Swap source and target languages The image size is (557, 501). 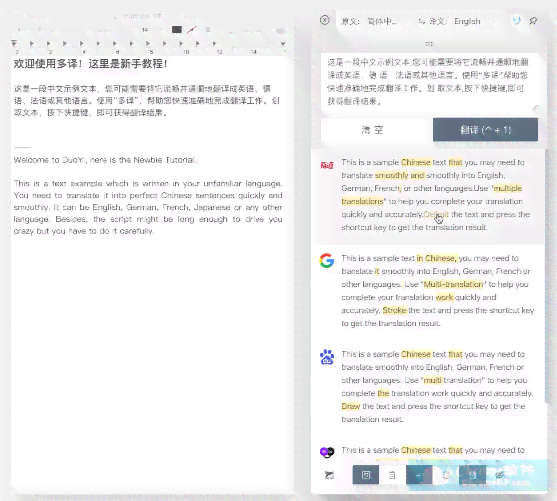[x=421, y=22]
